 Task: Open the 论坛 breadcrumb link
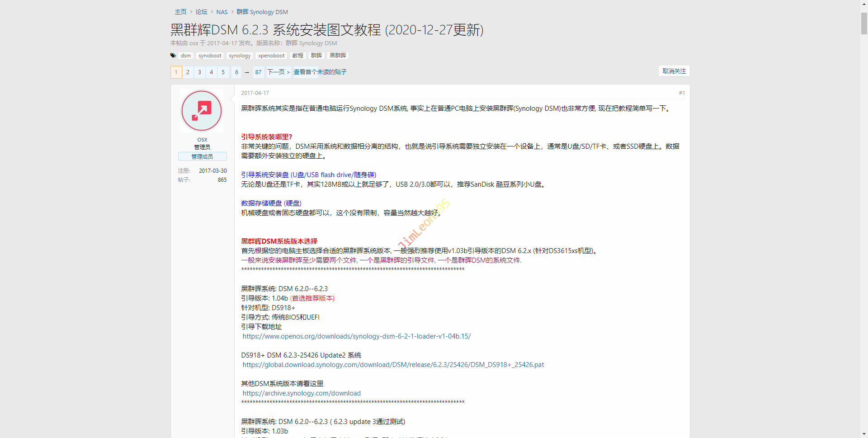click(x=201, y=12)
